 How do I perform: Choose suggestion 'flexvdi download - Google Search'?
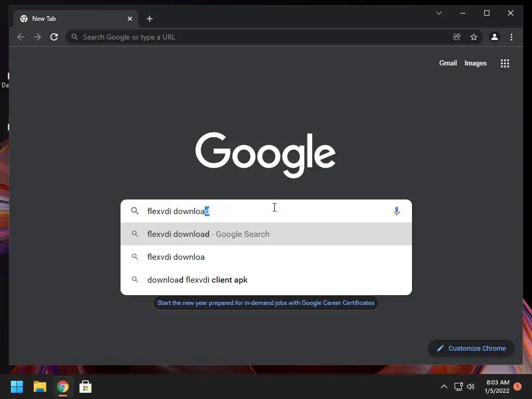tap(267, 234)
